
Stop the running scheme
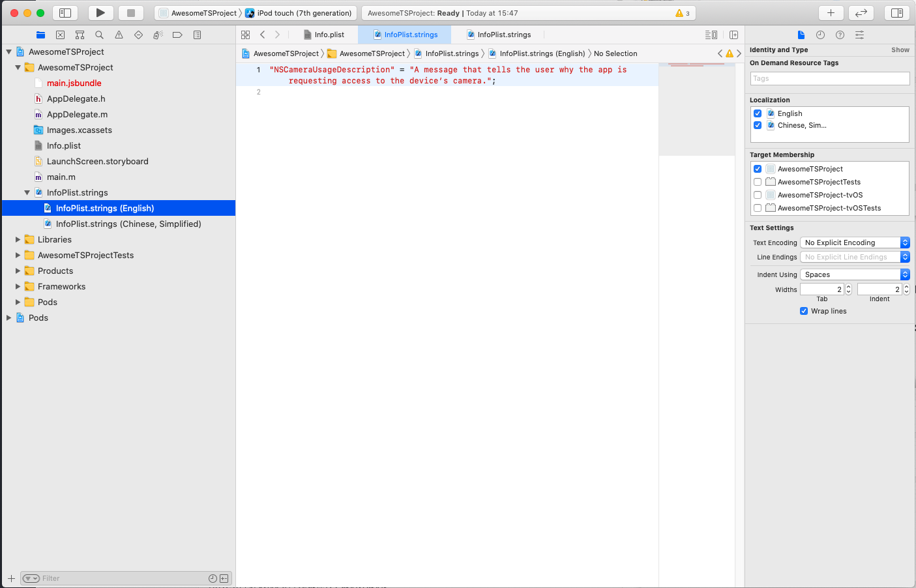(x=131, y=13)
